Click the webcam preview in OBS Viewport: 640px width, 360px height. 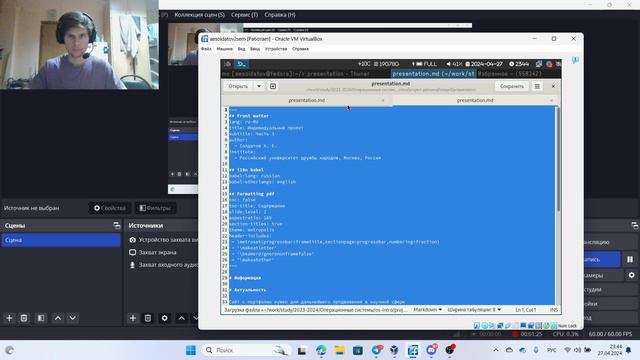(x=79, y=44)
